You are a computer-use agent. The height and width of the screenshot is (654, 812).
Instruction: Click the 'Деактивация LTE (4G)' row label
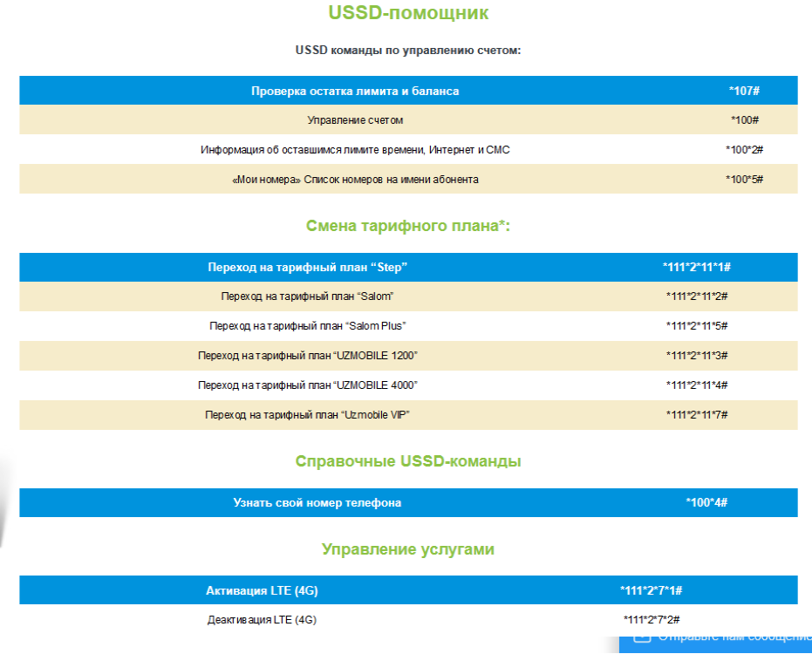(262, 620)
